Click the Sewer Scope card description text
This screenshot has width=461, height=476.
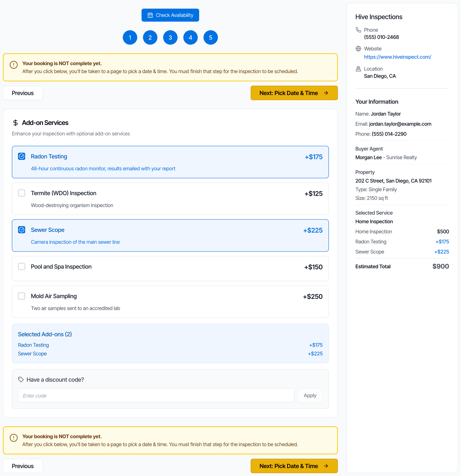click(75, 242)
